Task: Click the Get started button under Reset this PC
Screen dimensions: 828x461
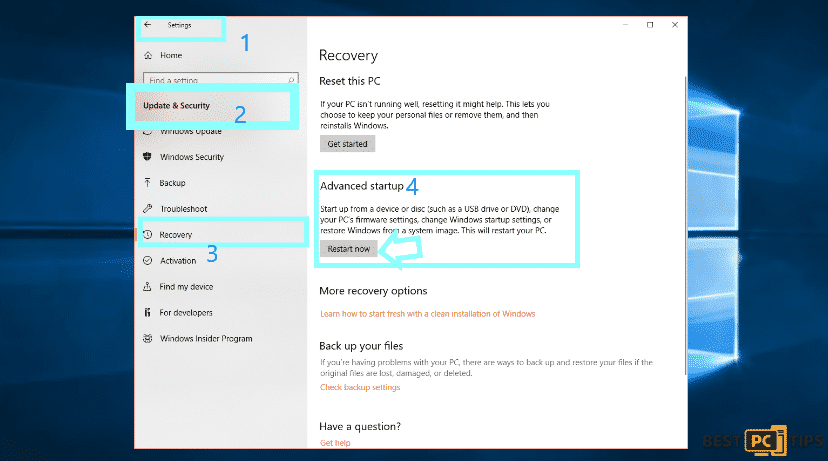Action: pyautogui.click(x=347, y=144)
